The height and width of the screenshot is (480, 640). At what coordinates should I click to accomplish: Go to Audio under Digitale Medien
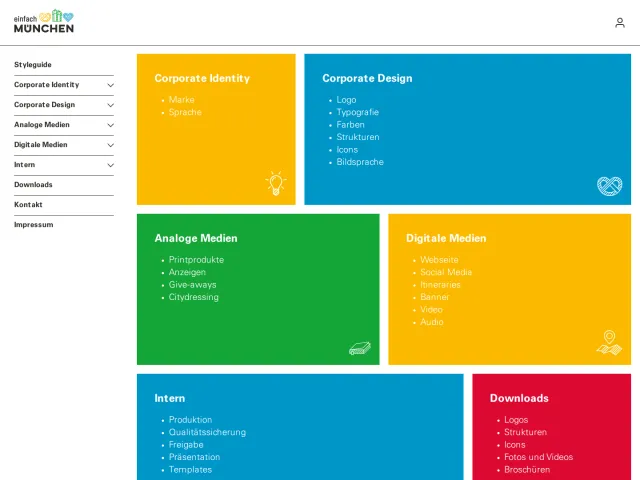coord(432,322)
